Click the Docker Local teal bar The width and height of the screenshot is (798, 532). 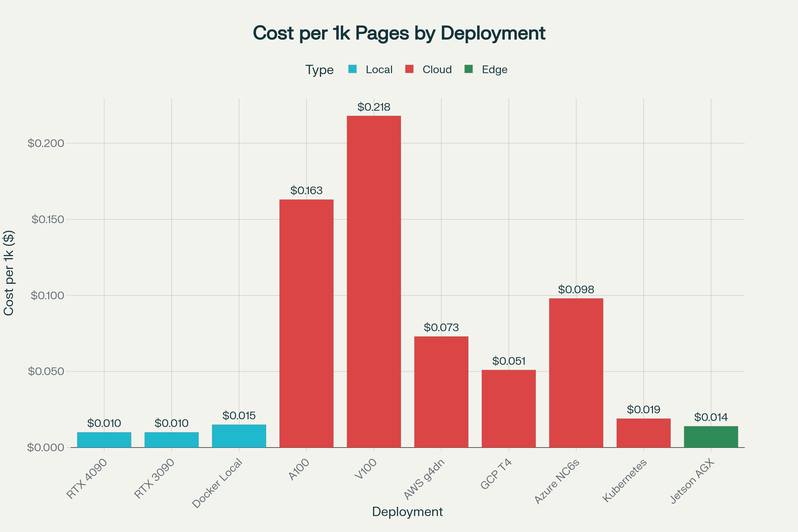coord(239,436)
